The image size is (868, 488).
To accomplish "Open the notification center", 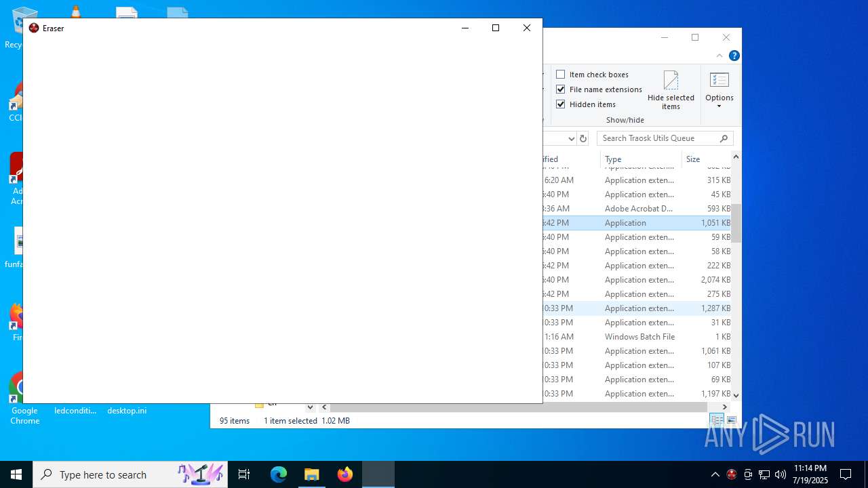I will (846, 474).
